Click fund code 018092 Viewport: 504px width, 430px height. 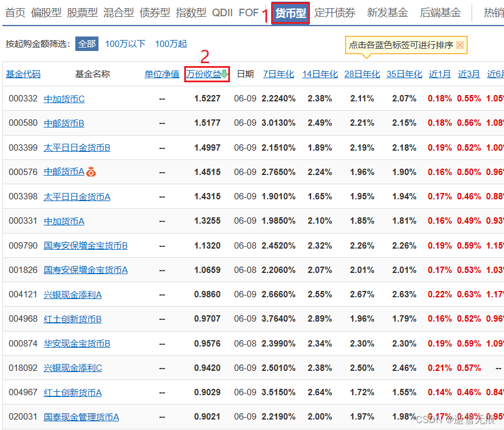(x=23, y=367)
